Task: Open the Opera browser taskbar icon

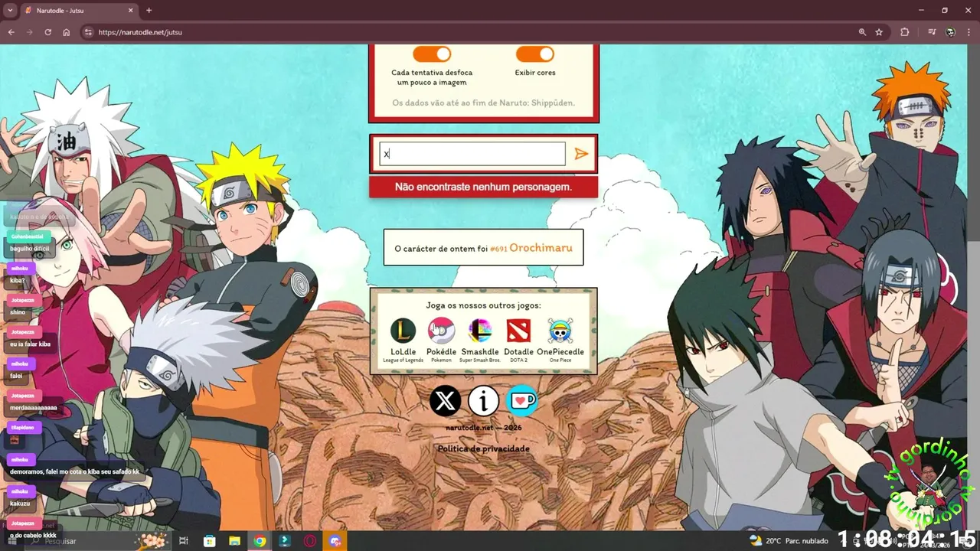Action: click(x=310, y=541)
